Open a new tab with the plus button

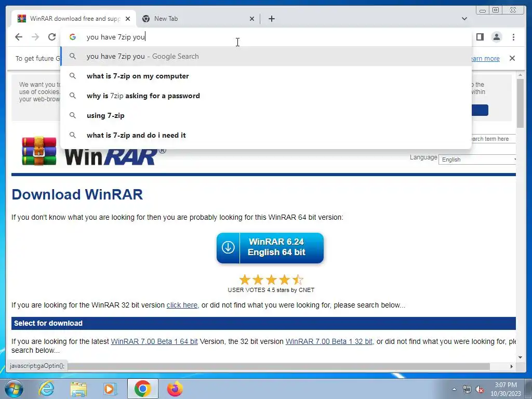click(x=271, y=19)
